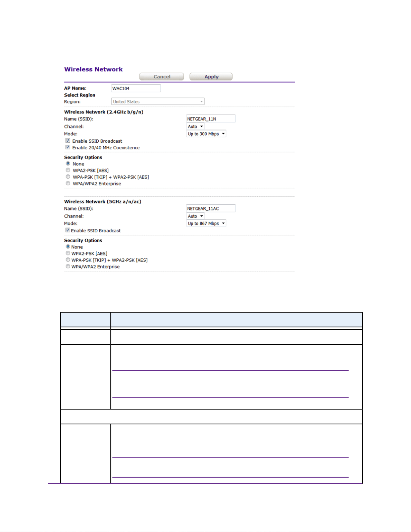Click the Wireless Network (2.4GHz b/g/n) heading
The image size is (411, 532).
pyautogui.click(x=104, y=112)
